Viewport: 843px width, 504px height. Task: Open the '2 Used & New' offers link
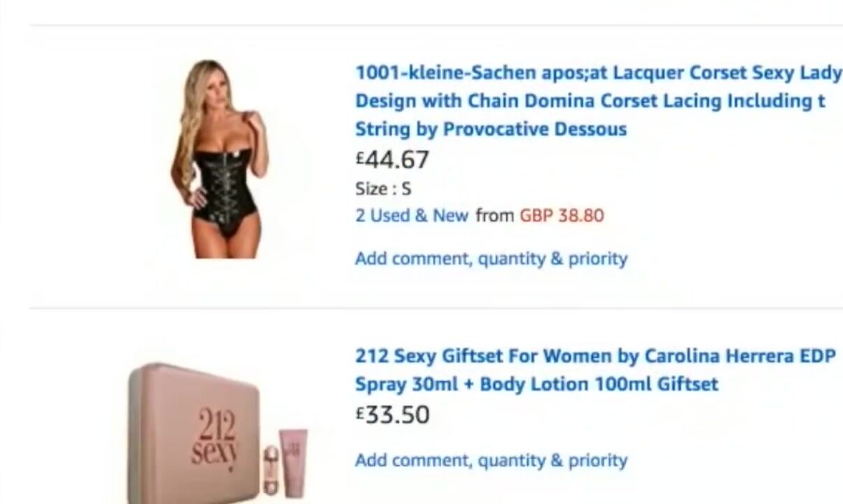(412, 216)
